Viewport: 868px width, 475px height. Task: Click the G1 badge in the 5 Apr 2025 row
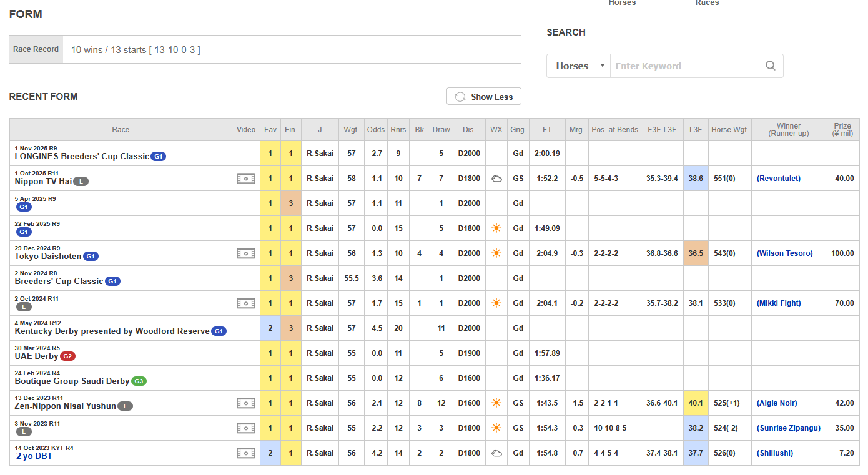tap(24, 207)
